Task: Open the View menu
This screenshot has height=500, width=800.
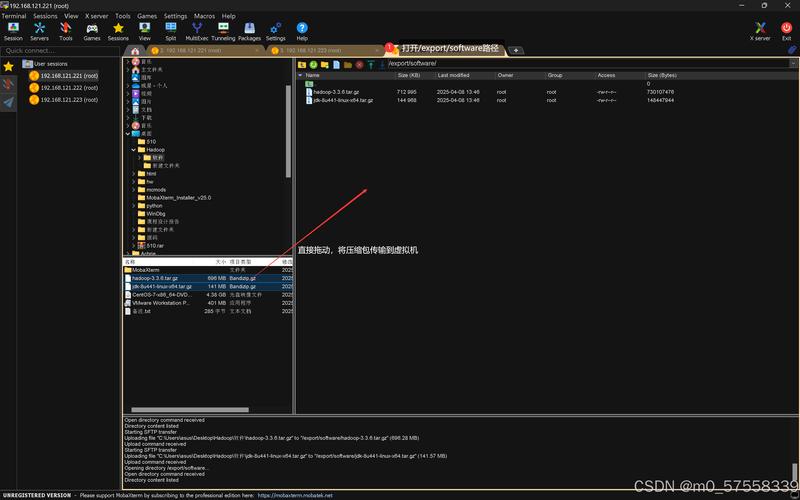Action: pyautogui.click(x=71, y=16)
